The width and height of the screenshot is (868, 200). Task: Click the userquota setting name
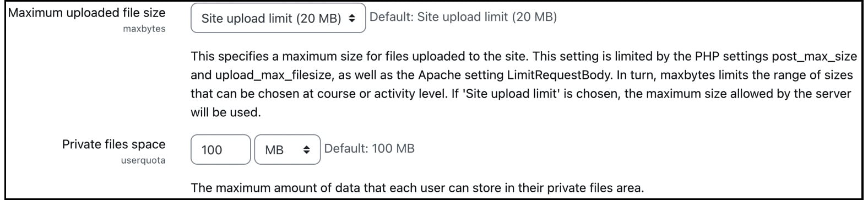point(143,160)
